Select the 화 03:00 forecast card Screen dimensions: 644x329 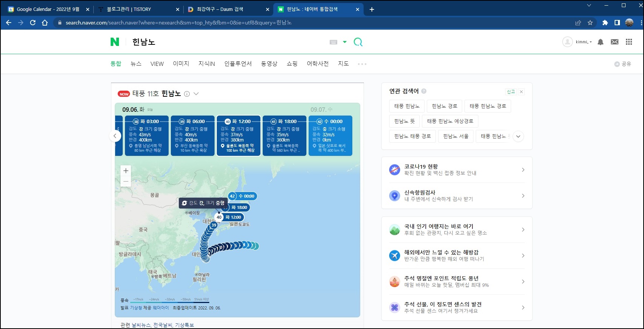(147, 136)
